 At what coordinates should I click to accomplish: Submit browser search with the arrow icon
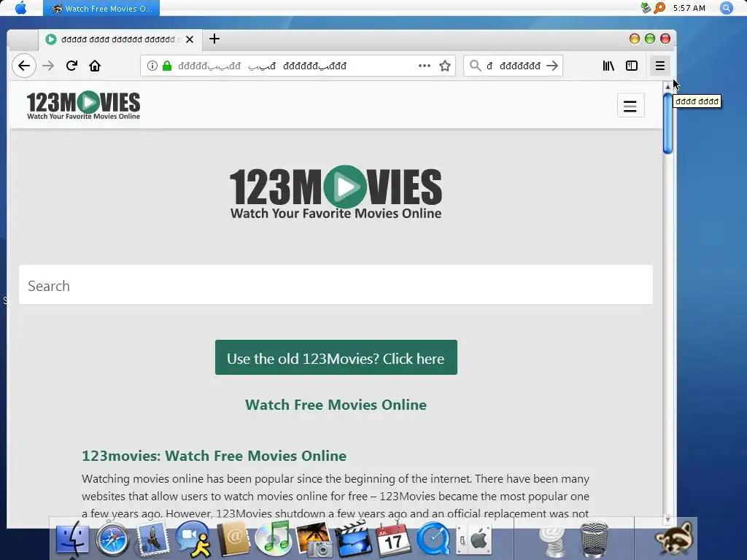[552, 66]
